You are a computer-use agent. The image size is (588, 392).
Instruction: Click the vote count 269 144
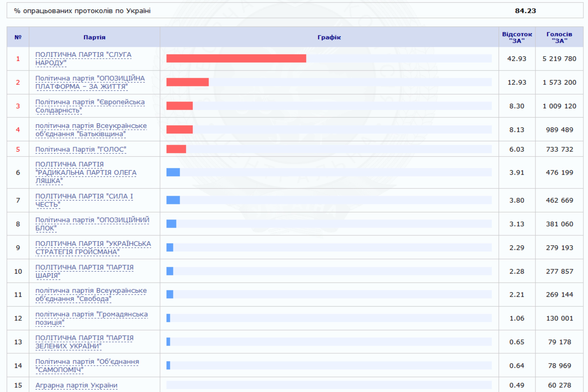tap(560, 295)
